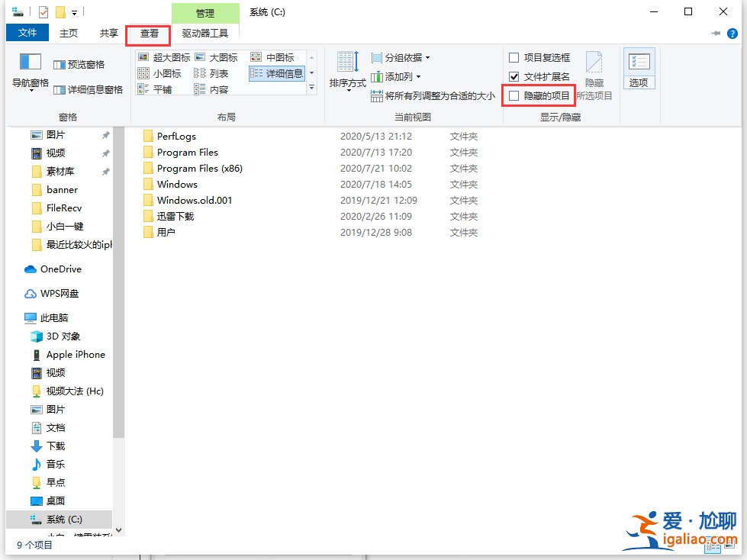Switch to 详细信息 (details) view

tap(276, 72)
